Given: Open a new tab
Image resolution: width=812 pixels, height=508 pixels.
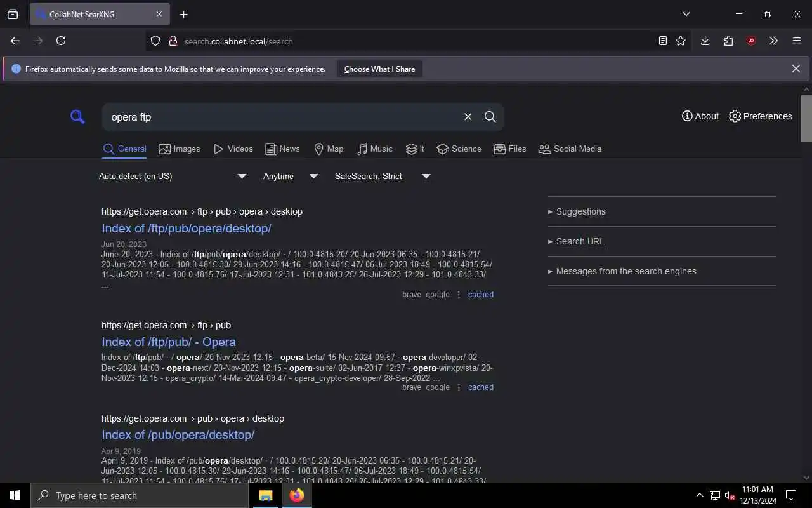Looking at the screenshot, I should (183, 14).
